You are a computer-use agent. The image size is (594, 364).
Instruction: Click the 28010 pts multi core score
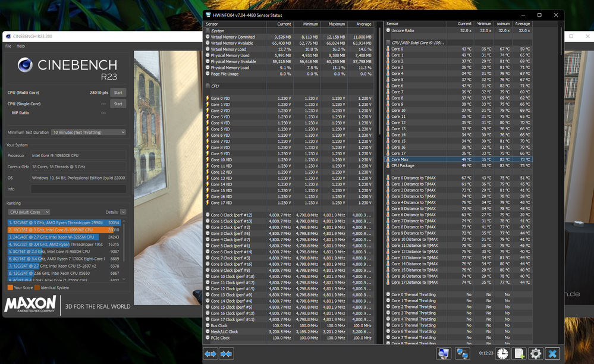coord(99,92)
